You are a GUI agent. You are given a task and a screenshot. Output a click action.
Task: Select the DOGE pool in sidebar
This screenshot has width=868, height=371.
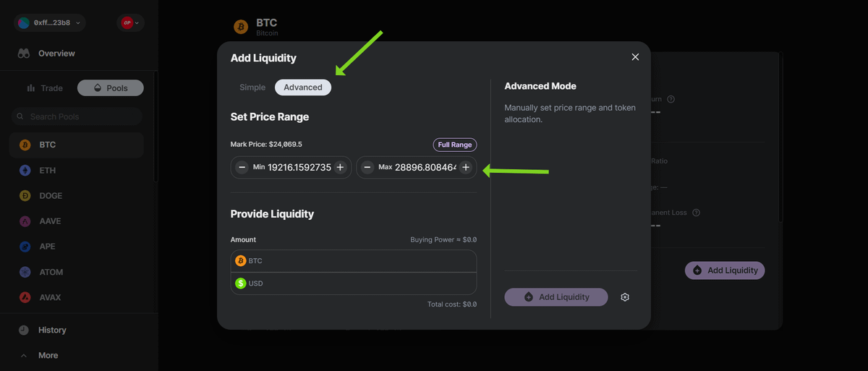[51, 196]
